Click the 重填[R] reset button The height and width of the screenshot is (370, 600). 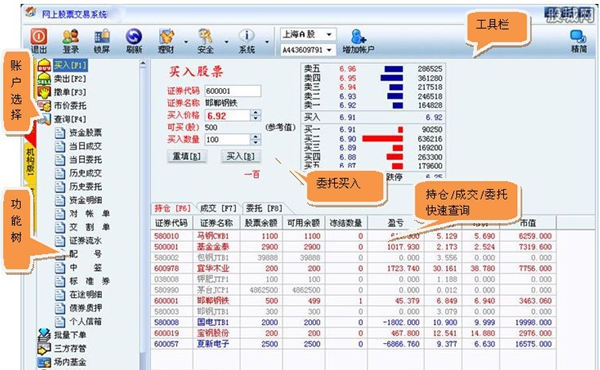coord(187,156)
